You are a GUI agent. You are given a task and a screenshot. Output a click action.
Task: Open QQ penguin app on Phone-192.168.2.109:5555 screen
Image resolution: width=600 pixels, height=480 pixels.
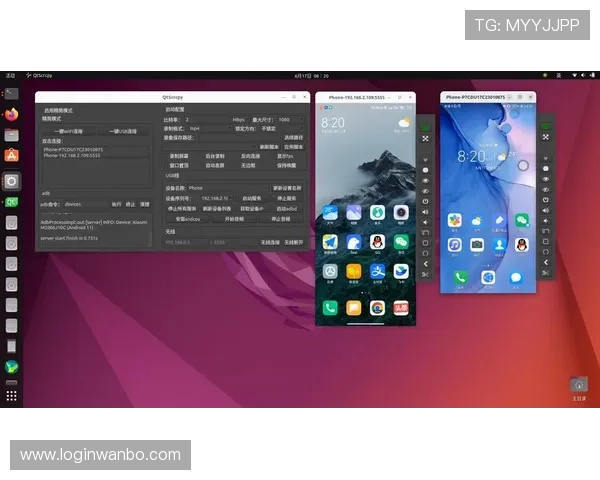coord(377,242)
